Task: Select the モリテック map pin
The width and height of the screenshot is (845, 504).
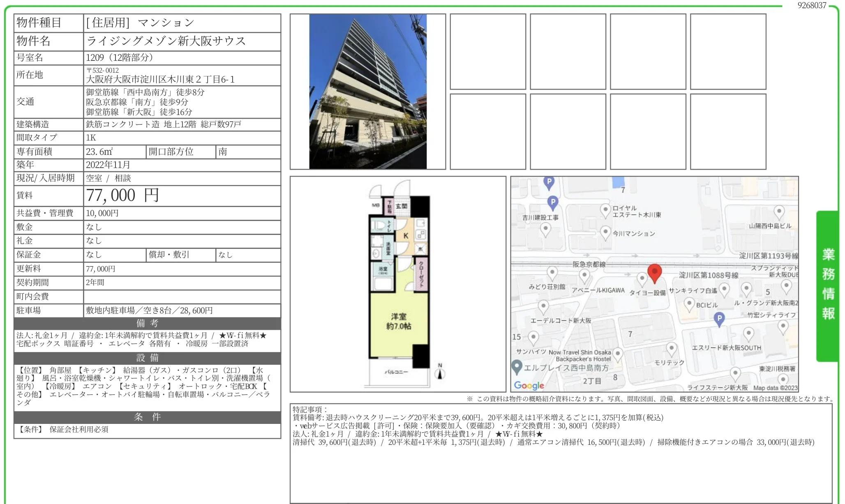Action: point(671,349)
